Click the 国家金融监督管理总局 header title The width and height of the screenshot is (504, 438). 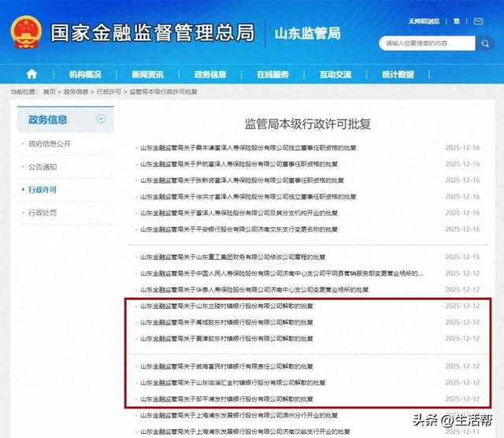click(153, 33)
